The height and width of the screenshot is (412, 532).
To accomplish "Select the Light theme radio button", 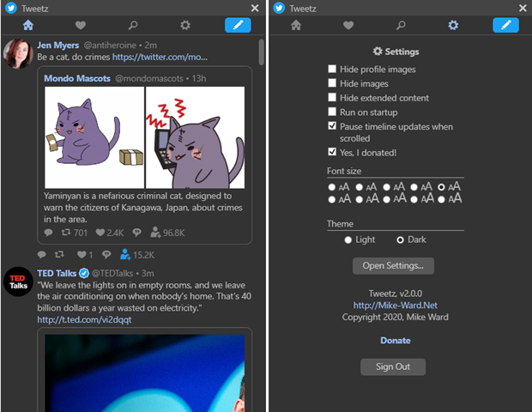I will [x=348, y=240].
